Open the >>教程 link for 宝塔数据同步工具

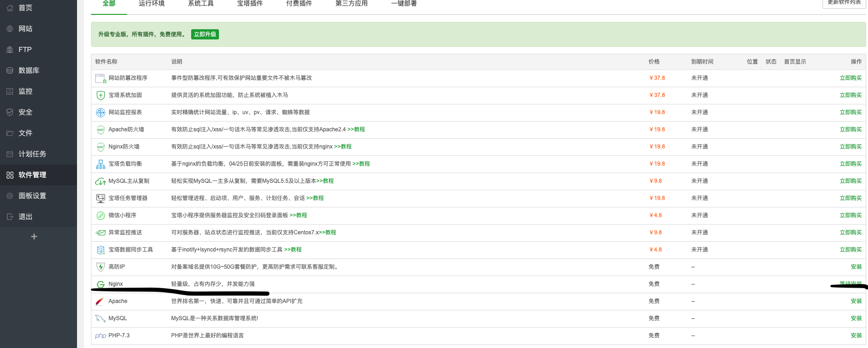point(293,250)
